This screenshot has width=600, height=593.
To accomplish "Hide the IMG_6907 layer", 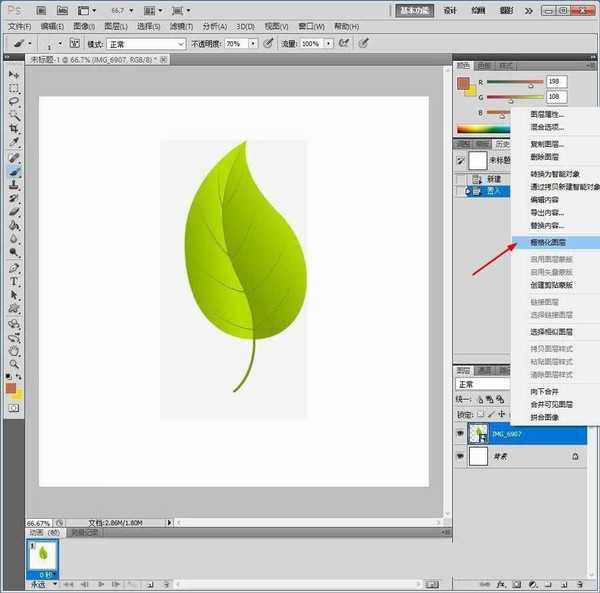I will (461, 433).
